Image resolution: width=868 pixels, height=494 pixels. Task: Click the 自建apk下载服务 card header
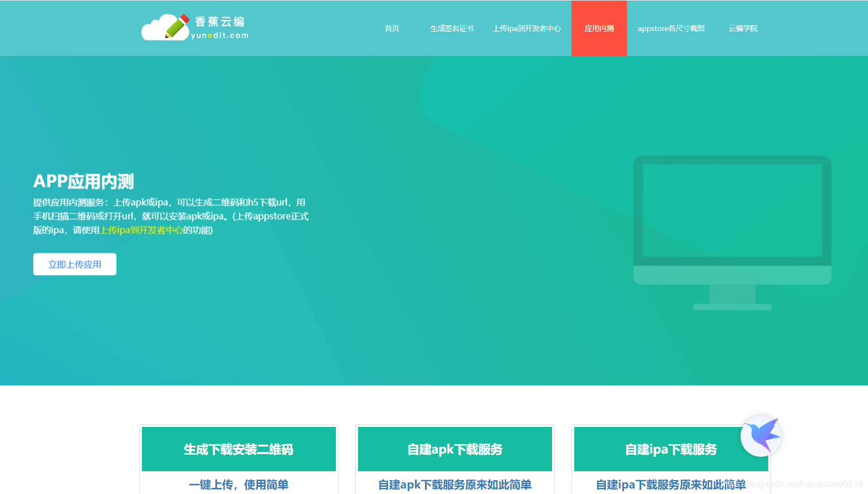coord(455,449)
